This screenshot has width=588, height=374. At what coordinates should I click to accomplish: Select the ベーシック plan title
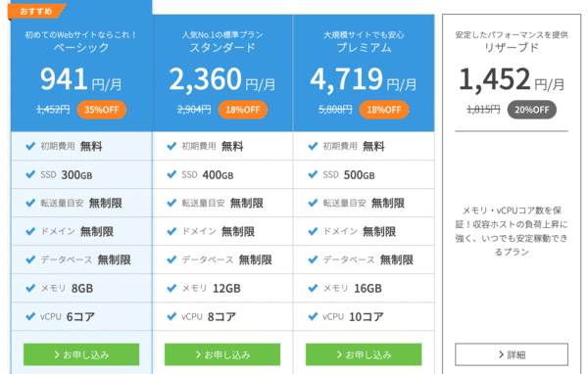(81, 48)
